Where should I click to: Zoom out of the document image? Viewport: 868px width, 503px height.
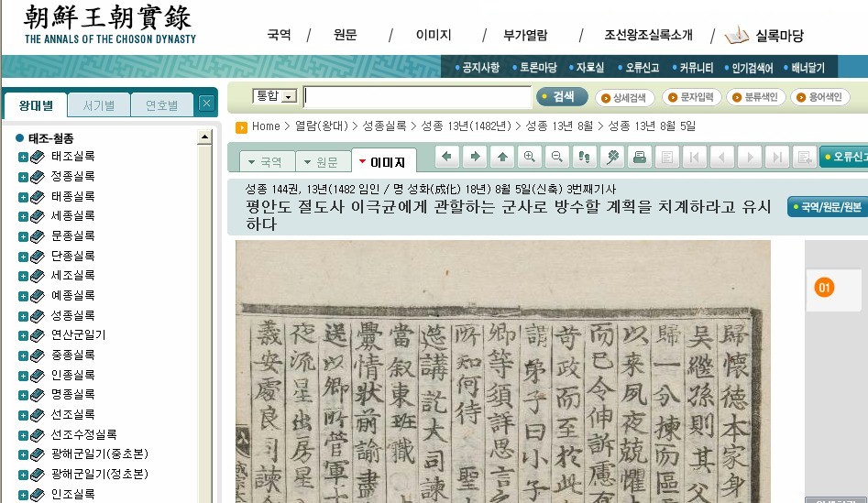tap(556, 157)
